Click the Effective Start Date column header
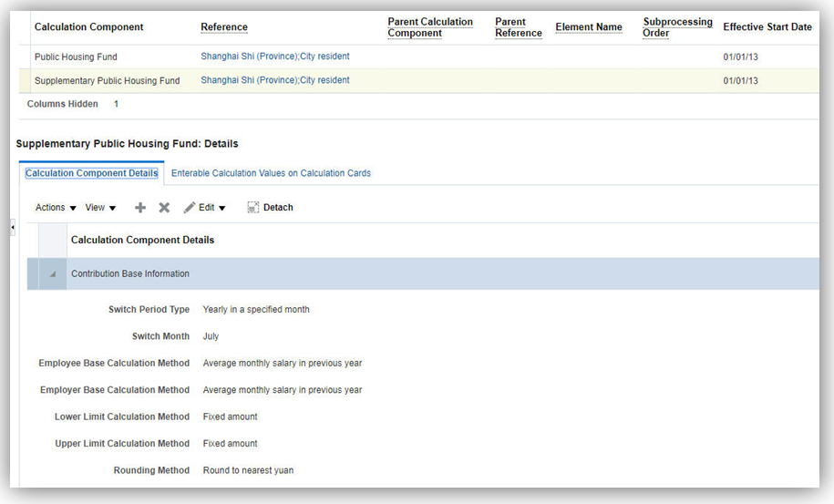This screenshot has height=504, width=834. coord(767,27)
